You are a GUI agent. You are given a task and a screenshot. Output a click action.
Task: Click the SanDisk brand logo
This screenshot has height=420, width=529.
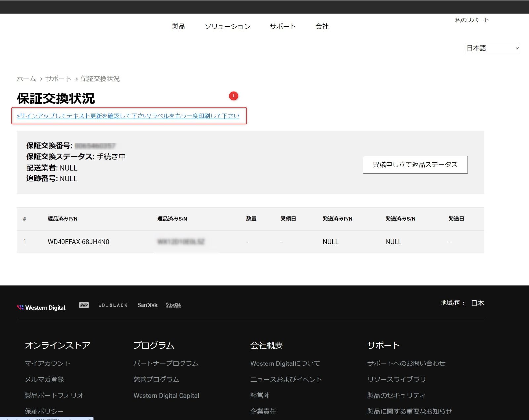click(147, 305)
